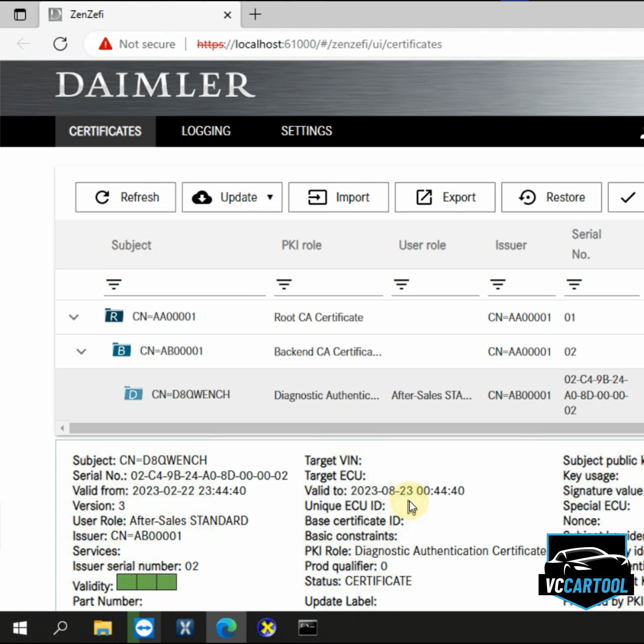Click the browser page reload icon

tap(60, 44)
